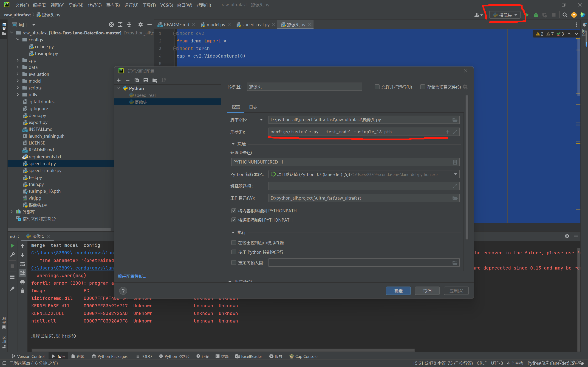Enable 允许并行运行 checkbox
The width and height of the screenshot is (588, 367).
coord(377,87)
